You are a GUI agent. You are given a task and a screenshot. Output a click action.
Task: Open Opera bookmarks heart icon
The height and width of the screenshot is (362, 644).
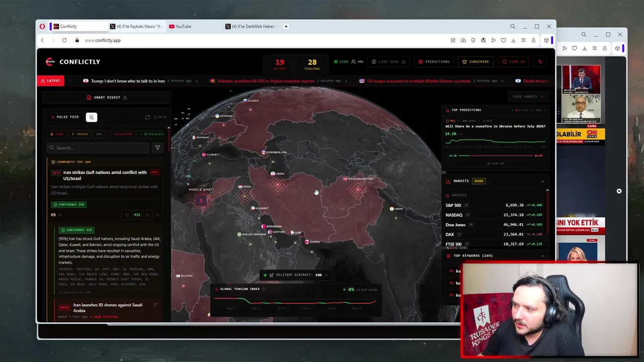[x=503, y=40]
